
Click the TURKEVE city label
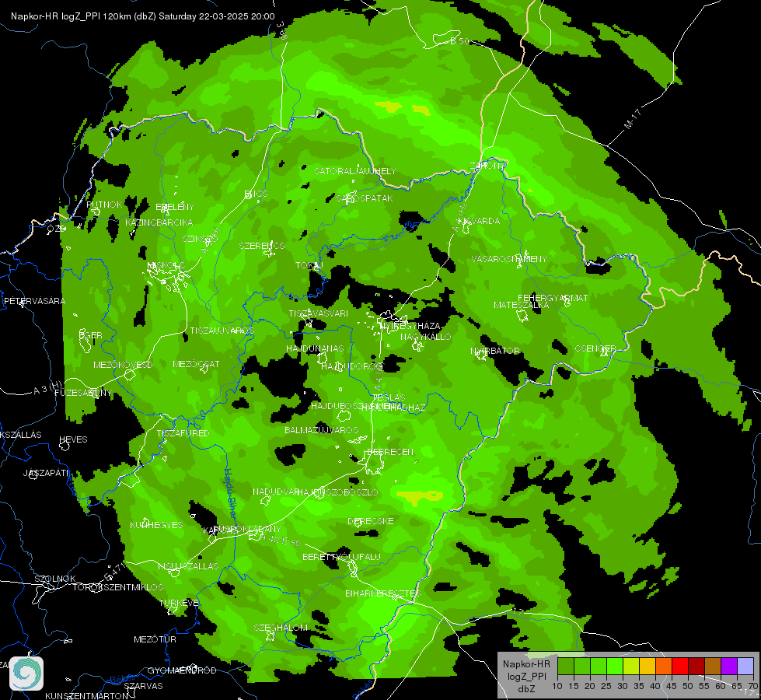[x=179, y=603]
